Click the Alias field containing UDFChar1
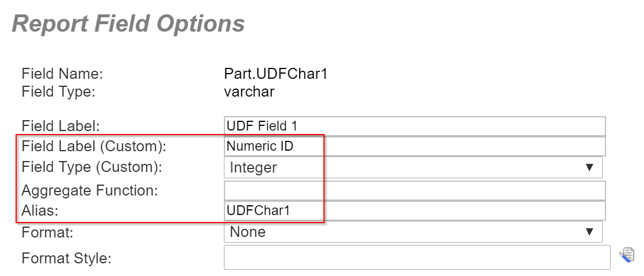The image size is (644, 276). click(415, 211)
